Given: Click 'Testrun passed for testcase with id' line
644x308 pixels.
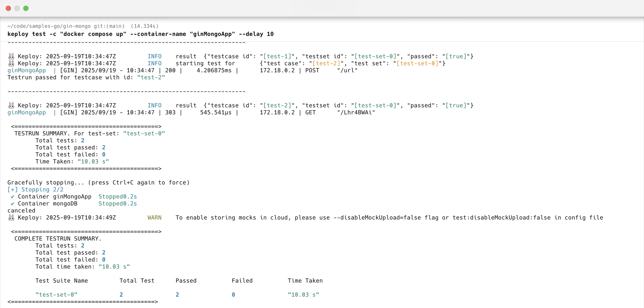Looking at the screenshot, I should coord(86,77).
